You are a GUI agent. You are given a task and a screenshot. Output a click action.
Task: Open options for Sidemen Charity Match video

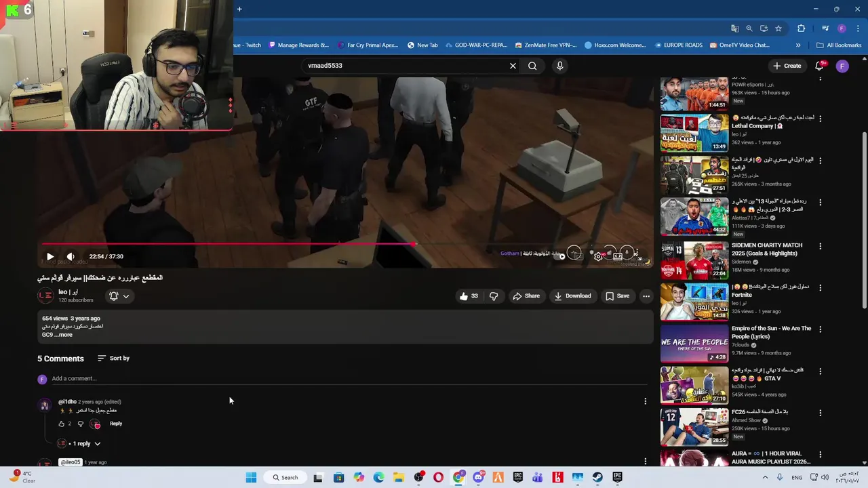[821, 246]
